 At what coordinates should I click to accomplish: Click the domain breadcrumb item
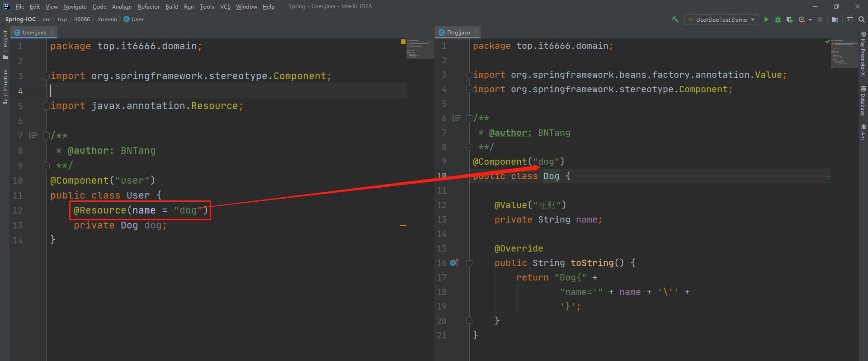click(x=107, y=19)
